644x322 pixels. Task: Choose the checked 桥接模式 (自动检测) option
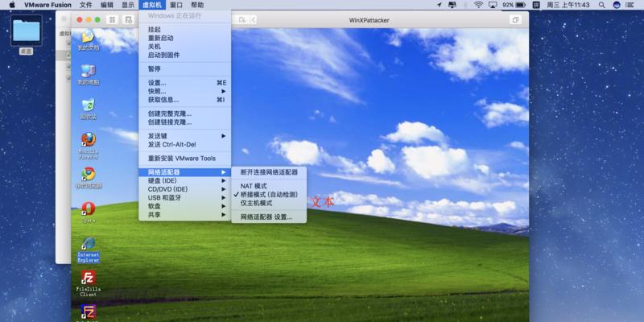point(268,195)
